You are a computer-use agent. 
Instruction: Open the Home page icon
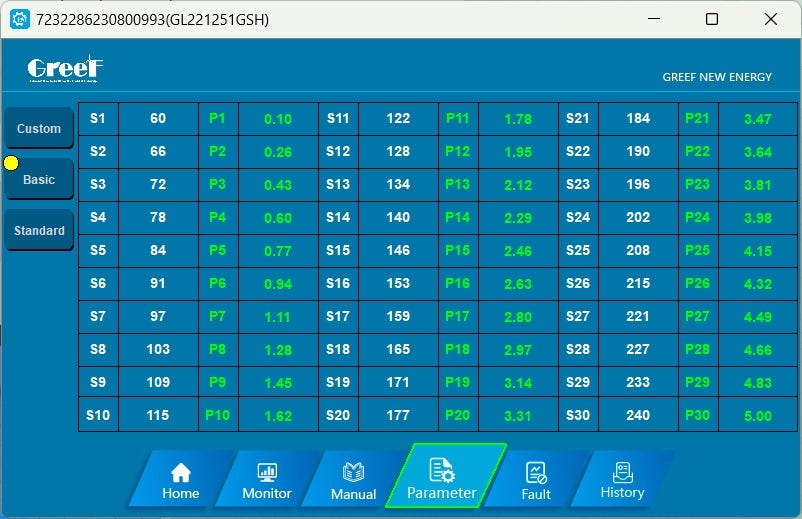pyautogui.click(x=181, y=472)
